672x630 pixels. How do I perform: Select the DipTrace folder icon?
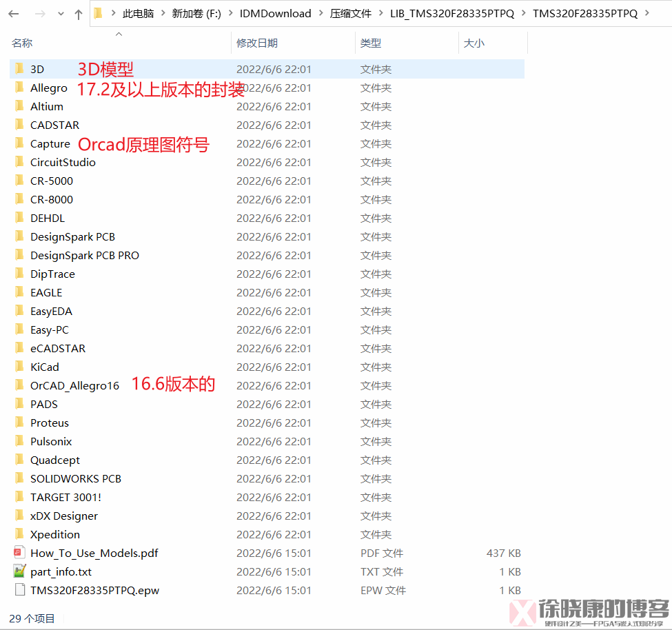[19, 274]
